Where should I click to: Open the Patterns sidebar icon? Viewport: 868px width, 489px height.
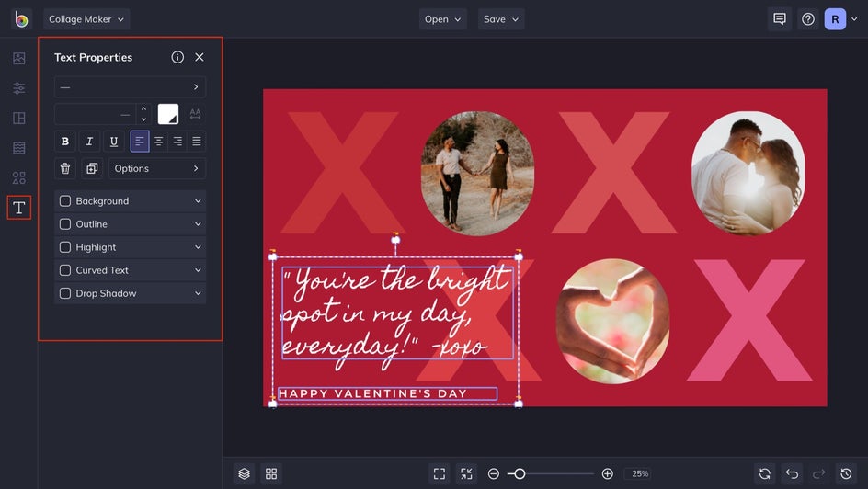(x=18, y=148)
